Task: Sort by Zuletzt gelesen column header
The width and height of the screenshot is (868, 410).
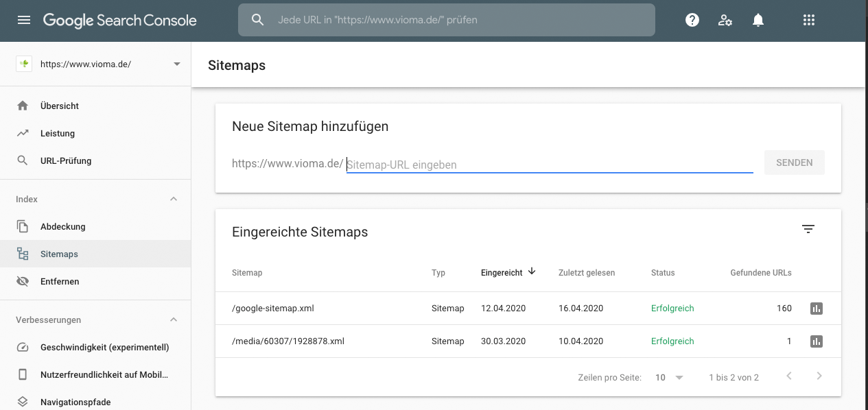Action: 587,273
